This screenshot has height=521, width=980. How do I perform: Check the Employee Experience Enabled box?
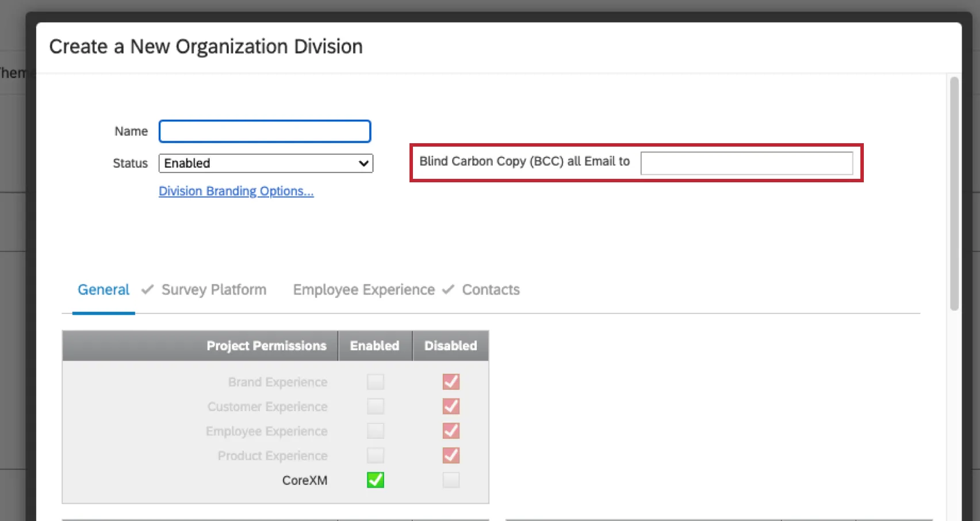click(375, 431)
